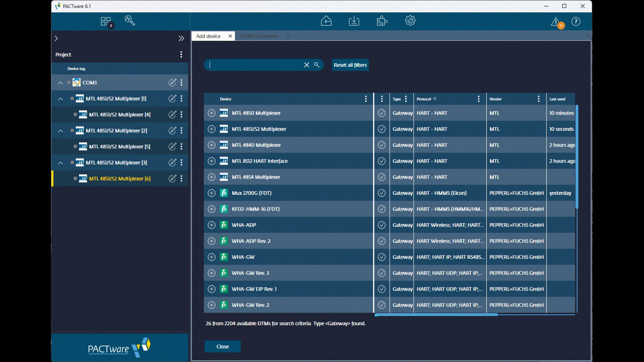Open the Vendor column three-dot filter menu

pyautogui.click(x=539, y=99)
